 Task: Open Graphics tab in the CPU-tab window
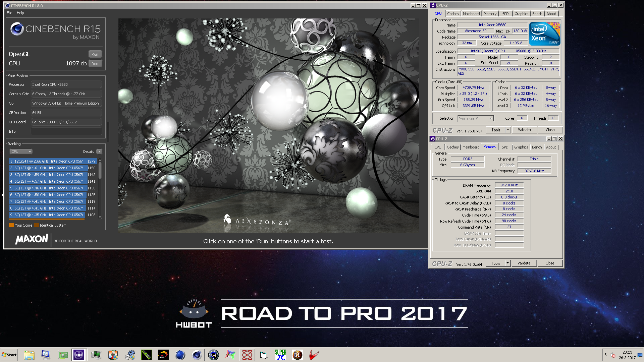(x=521, y=14)
